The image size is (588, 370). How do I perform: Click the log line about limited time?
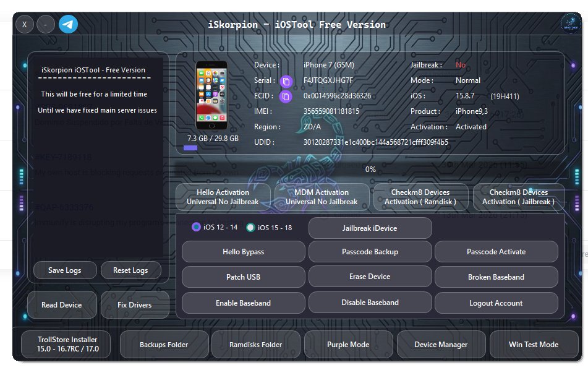(94, 94)
